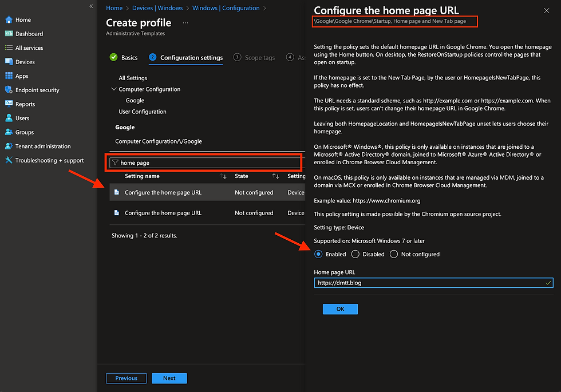This screenshot has width=561, height=392.
Task: Collapse the Computer Configuration tree node
Action: click(113, 89)
